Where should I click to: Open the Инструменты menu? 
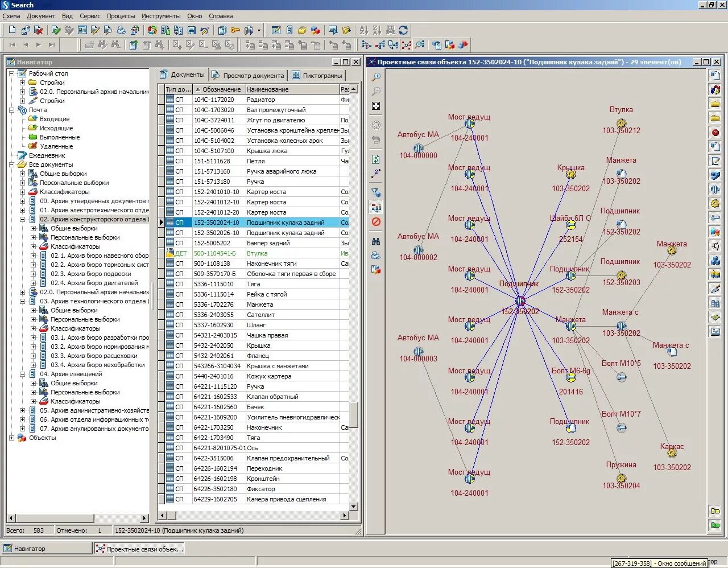[161, 16]
